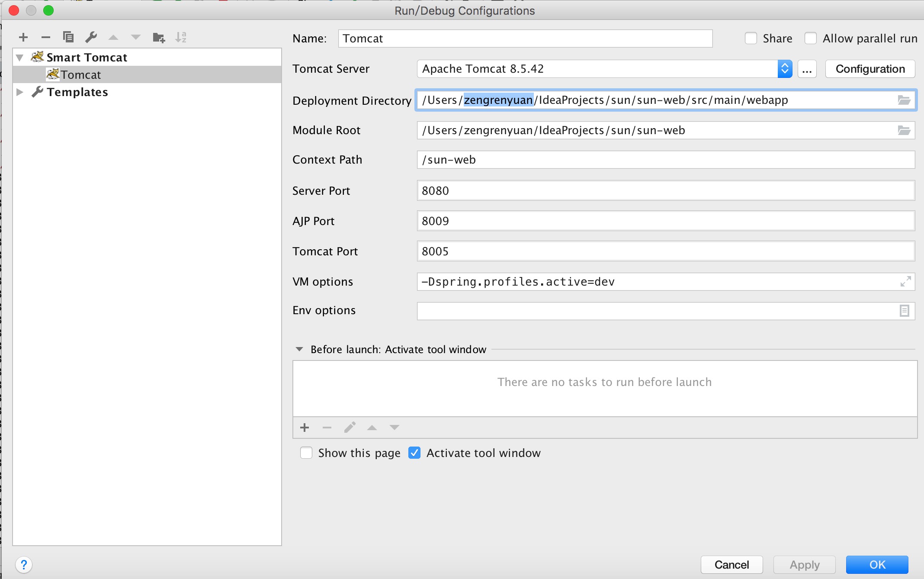Screen dimensions: 924x579
Task: Click the copy configuration icon
Action: tap(68, 37)
